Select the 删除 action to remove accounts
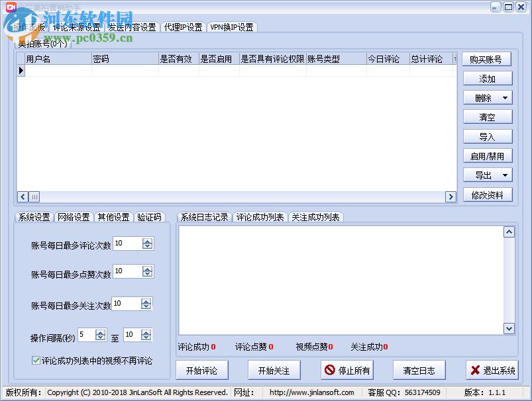 click(484, 97)
